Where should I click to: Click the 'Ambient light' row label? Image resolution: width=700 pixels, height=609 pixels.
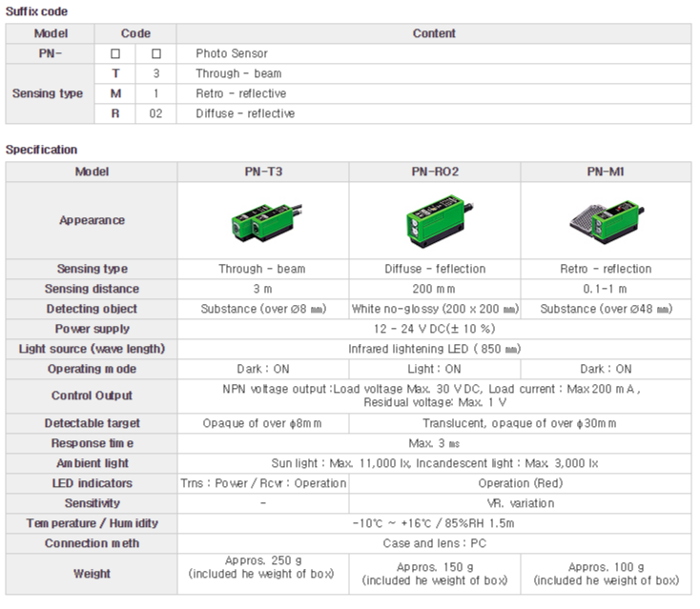point(92,463)
